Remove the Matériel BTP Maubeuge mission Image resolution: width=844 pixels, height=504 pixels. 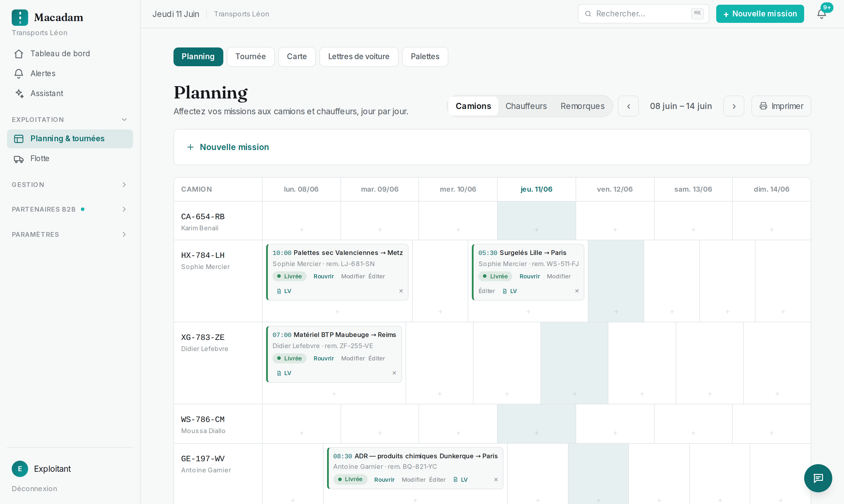[x=394, y=373]
